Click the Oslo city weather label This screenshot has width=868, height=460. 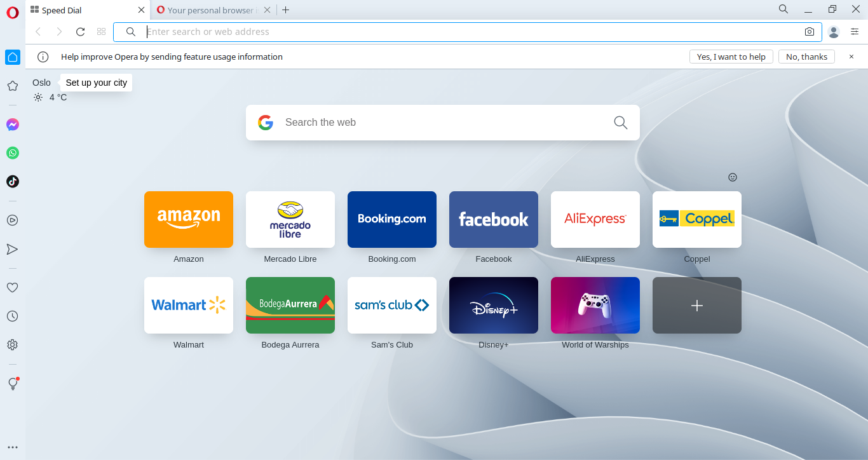point(41,83)
